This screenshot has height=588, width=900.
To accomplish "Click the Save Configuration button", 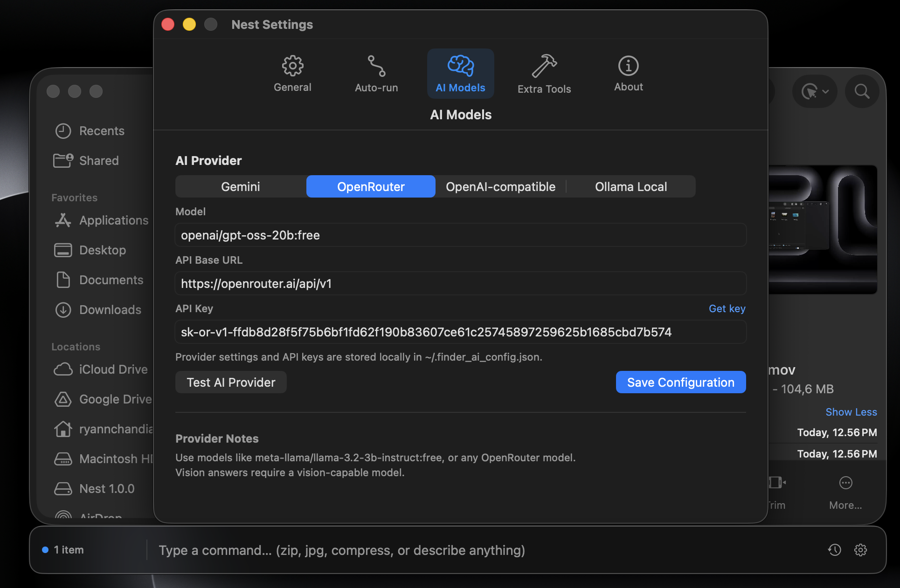I will click(x=681, y=382).
